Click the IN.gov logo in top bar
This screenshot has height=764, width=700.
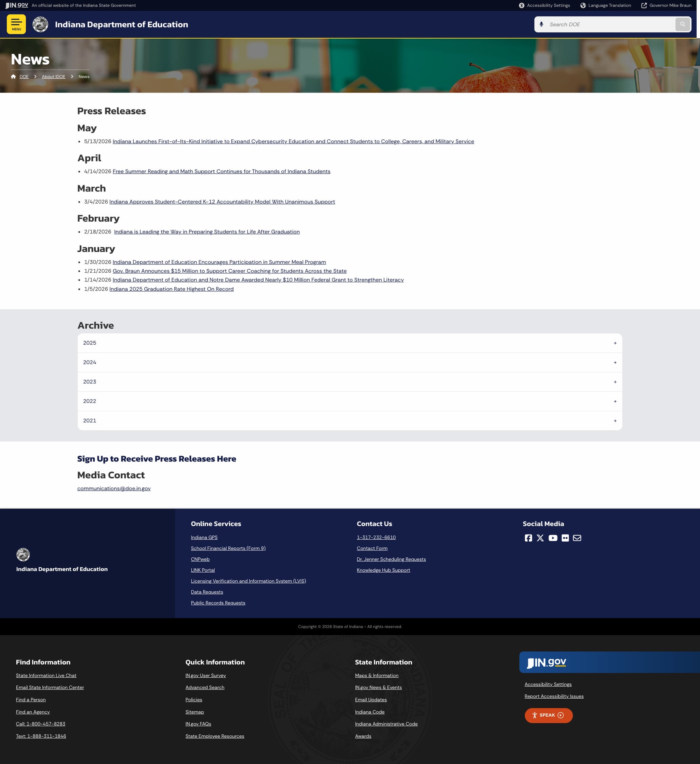point(17,5)
